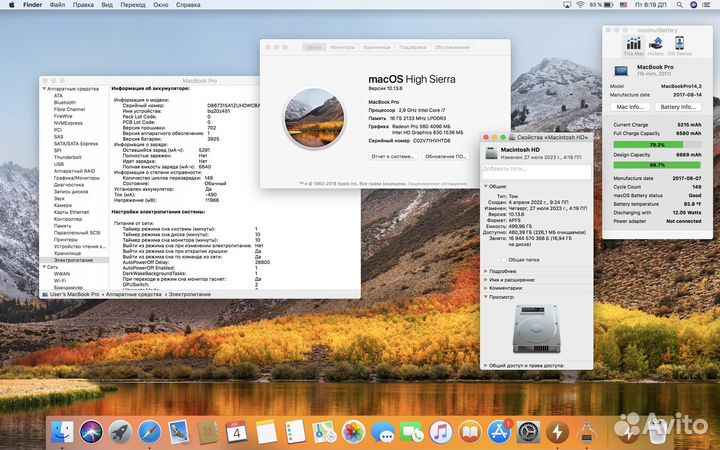Open Contacts book icon in Dock
This screenshot has height=450, width=720.
click(x=208, y=432)
